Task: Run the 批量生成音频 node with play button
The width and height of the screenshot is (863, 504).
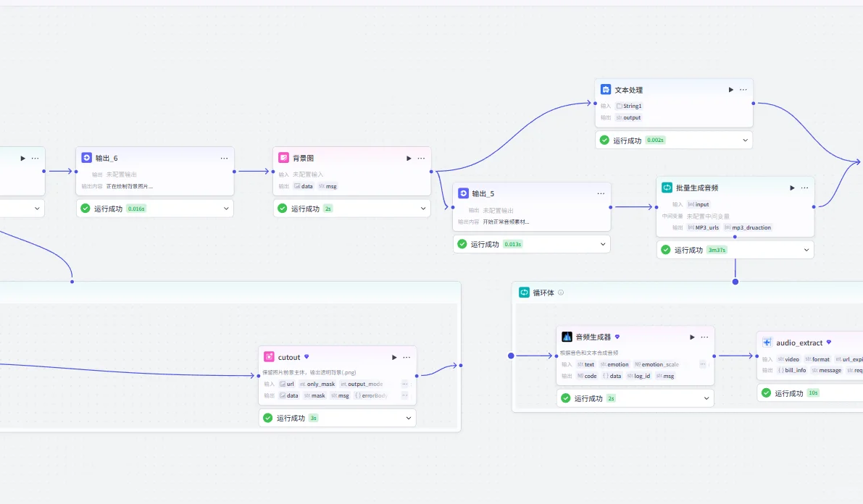Action: point(792,188)
